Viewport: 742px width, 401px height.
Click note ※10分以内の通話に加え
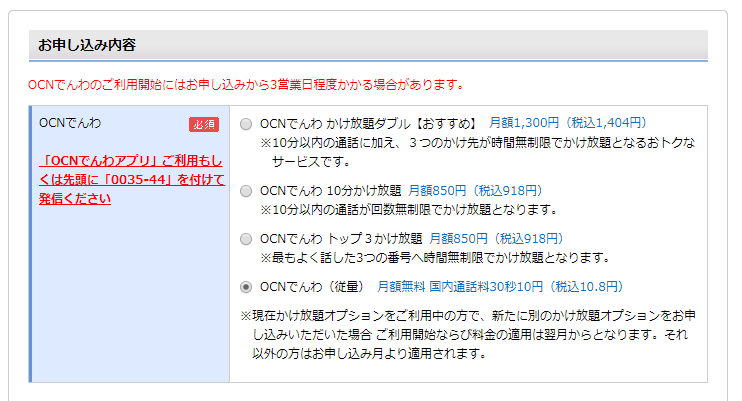477,152
